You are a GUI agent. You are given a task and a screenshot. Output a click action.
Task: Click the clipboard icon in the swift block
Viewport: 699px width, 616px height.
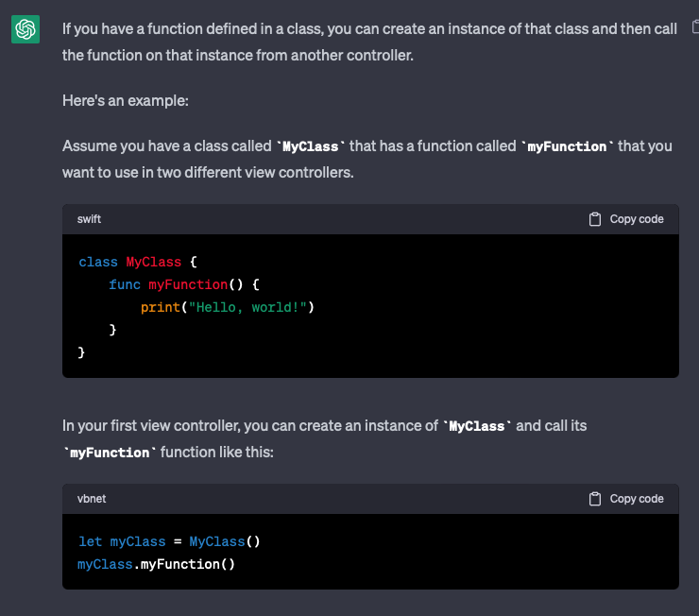[x=595, y=219]
